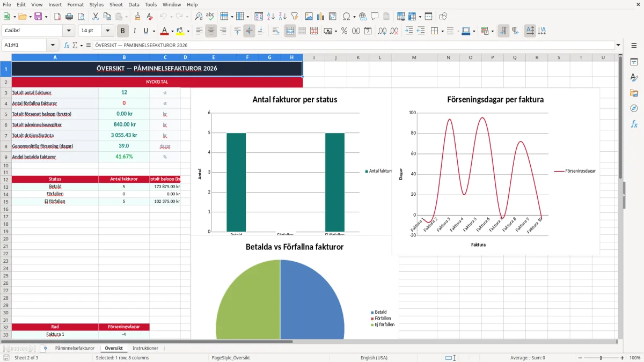The width and height of the screenshot is (644, 362).
Task: Click the zoom slider in status bar
Action: [x=601, y=358]
